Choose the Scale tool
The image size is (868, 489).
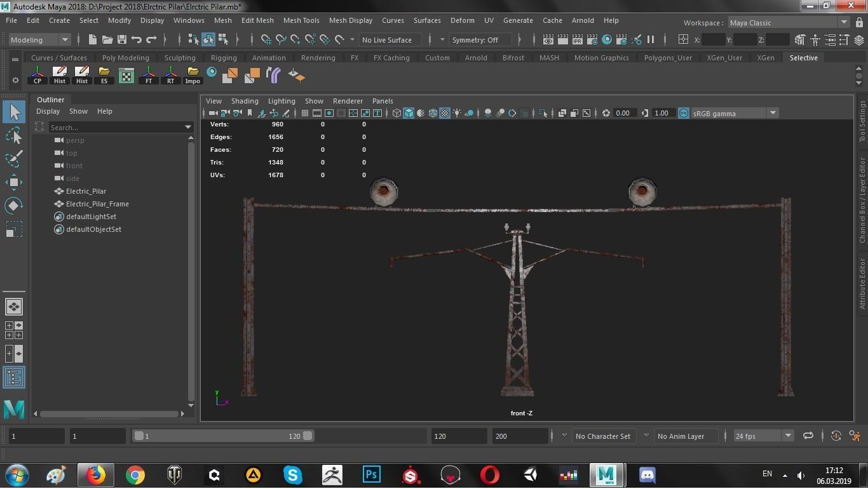click(x=14, y=229)
